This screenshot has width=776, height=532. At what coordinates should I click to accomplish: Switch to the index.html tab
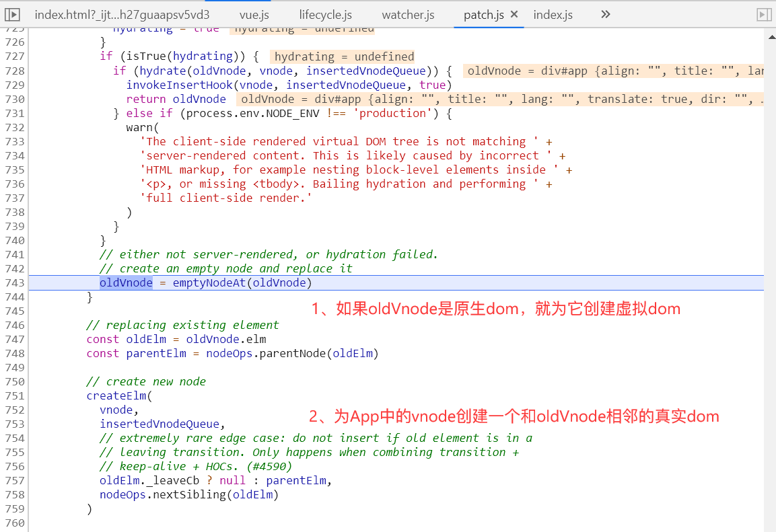(122, 15)
